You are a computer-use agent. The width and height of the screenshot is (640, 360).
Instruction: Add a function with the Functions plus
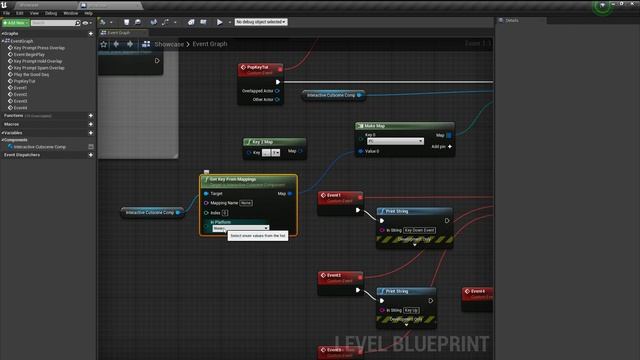(91, 116)
